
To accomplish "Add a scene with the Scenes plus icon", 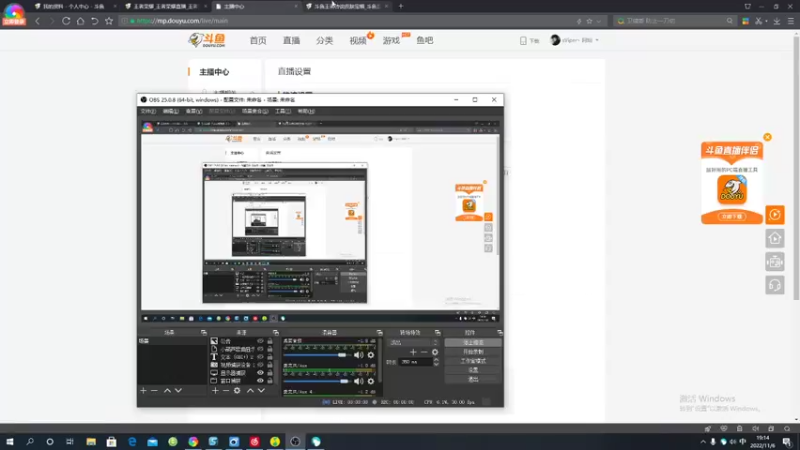I will pos(143,390).
